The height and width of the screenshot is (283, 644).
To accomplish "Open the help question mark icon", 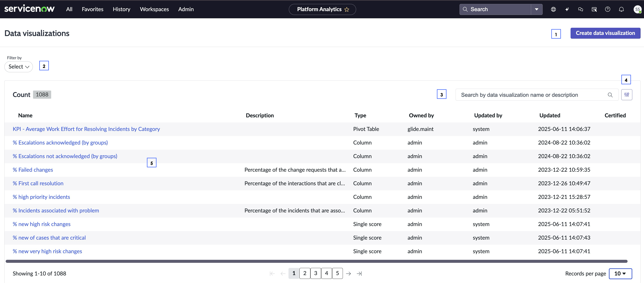I will click(x=608, y=9).
